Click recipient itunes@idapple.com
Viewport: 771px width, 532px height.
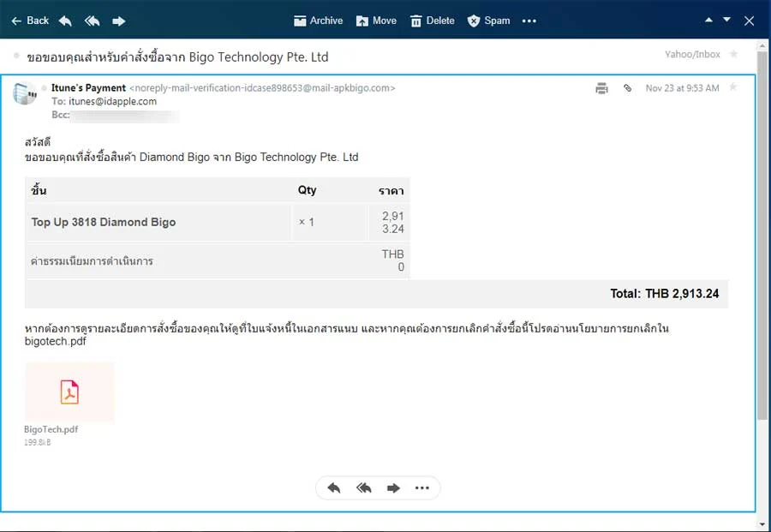coord(112,101)
